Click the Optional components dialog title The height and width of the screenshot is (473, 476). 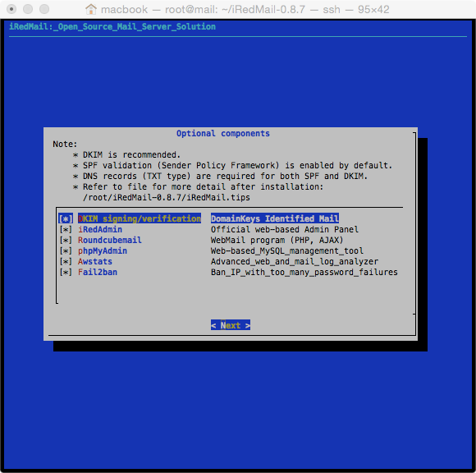[x=223, y=133]
